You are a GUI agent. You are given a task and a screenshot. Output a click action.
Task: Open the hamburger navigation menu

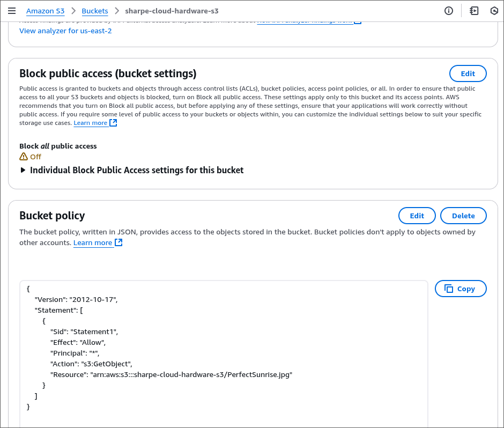[x=12, y=11]
